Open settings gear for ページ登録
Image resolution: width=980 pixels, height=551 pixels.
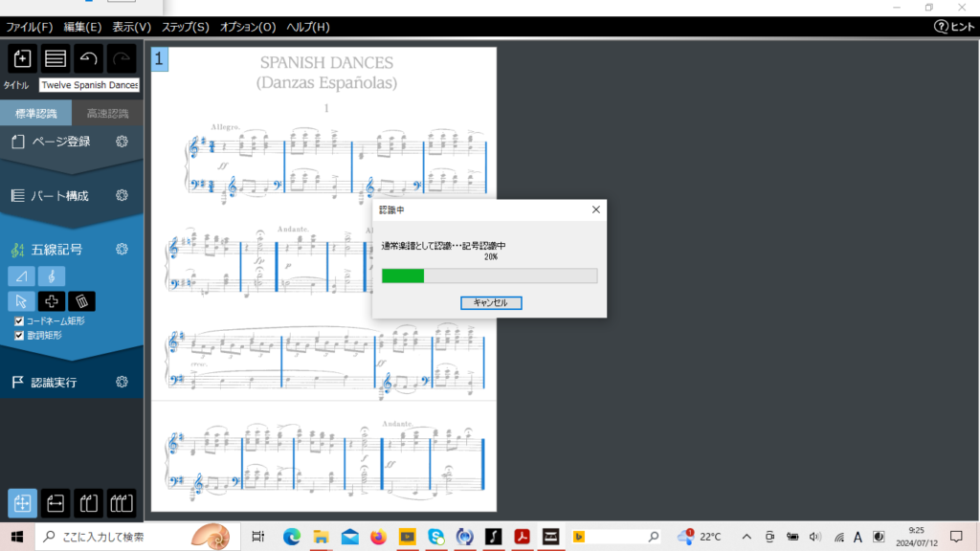point(122,142)
